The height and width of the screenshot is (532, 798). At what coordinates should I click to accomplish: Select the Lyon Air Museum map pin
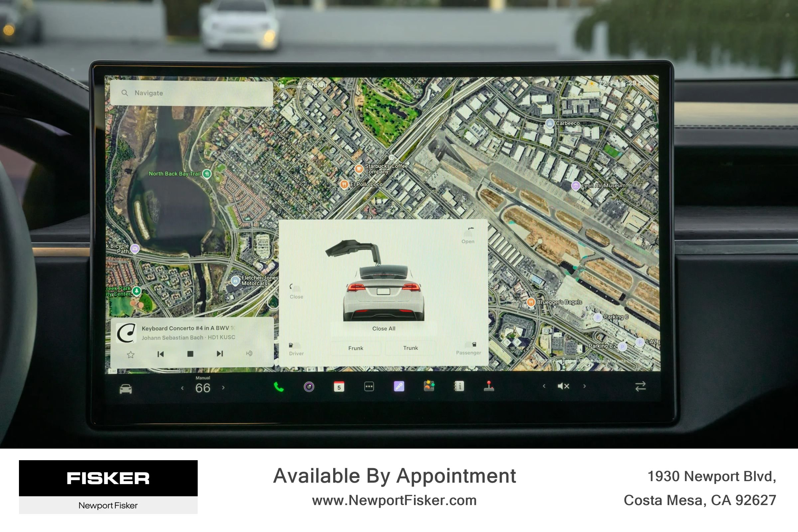coord(576,186)
